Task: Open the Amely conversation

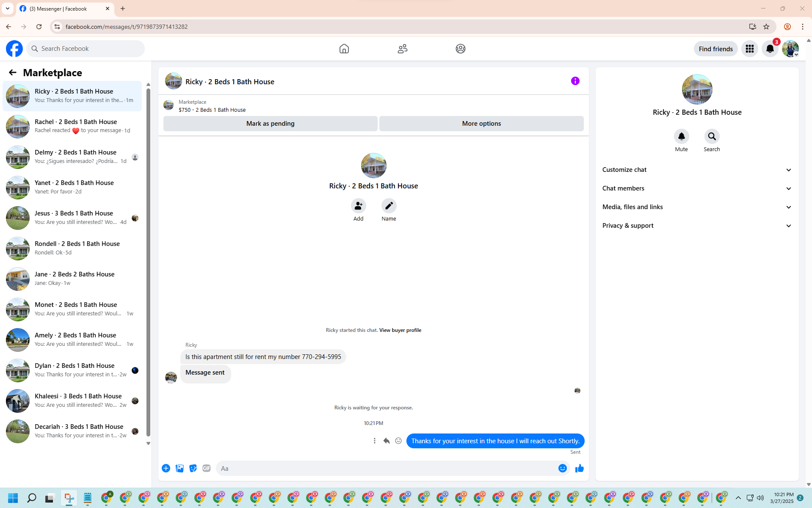Action: pos(72,340)
